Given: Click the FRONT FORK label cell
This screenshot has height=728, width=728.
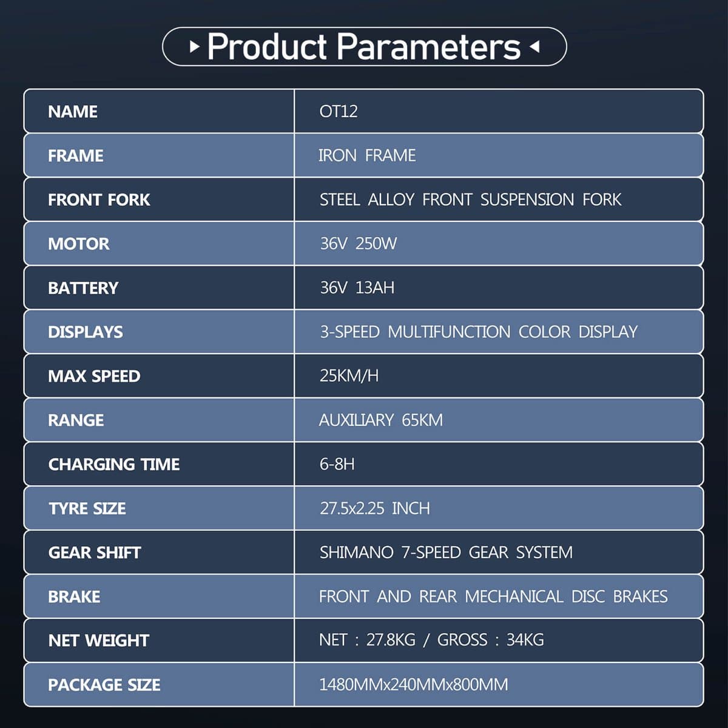Looking at the screenshot, I should click(159, 200).
